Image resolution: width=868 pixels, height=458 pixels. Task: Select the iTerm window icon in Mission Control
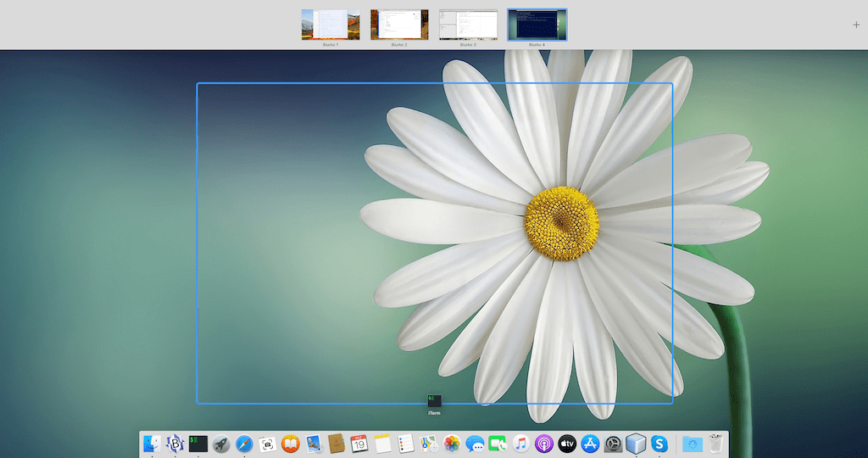tap(435, 401)
